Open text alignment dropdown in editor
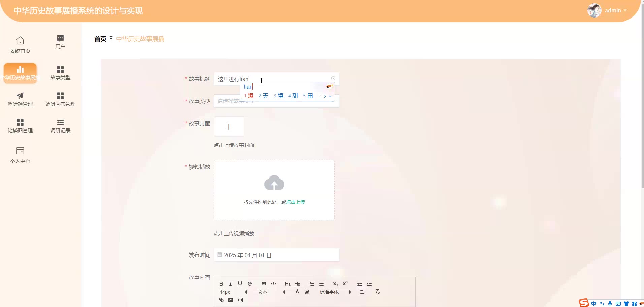 [363, 292]
